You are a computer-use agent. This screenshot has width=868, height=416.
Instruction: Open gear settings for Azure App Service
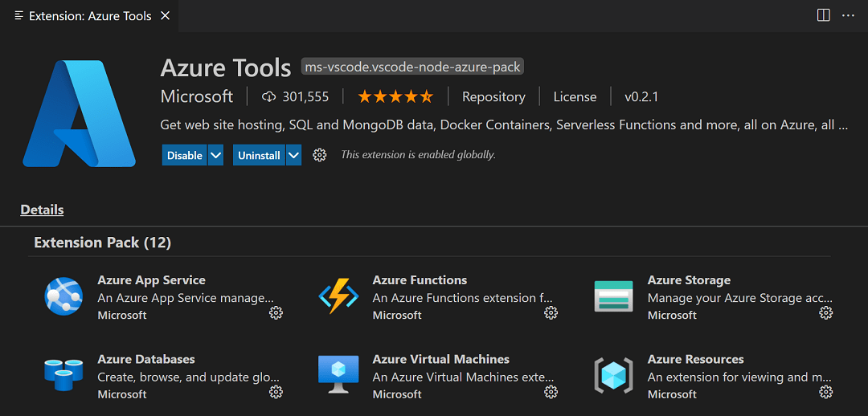click(276, 313)
